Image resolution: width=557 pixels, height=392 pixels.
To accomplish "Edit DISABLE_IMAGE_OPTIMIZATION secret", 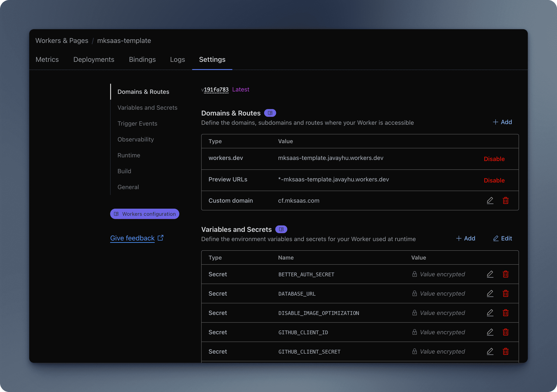I will click(x=490, y=313).
